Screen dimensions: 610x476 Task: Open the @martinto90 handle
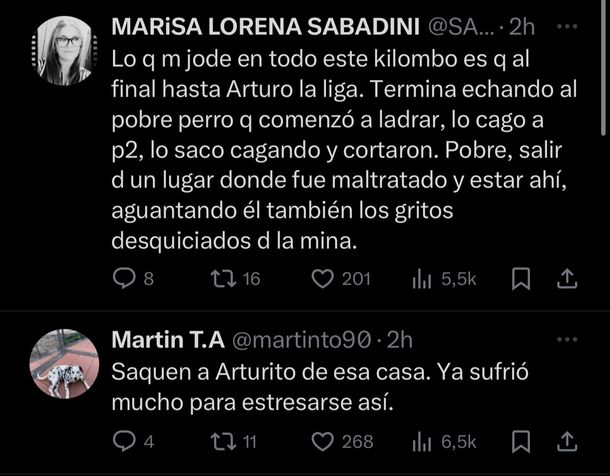(302, 339)
